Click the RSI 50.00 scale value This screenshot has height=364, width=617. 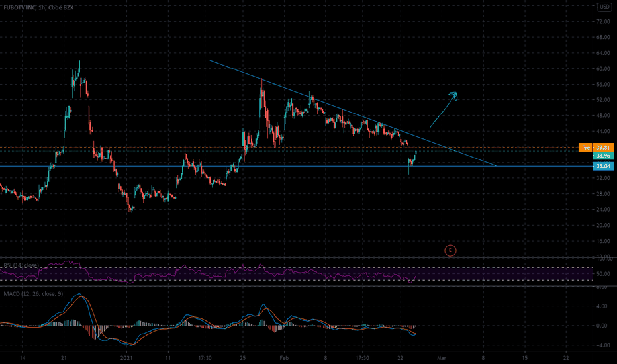pos(603,274)
